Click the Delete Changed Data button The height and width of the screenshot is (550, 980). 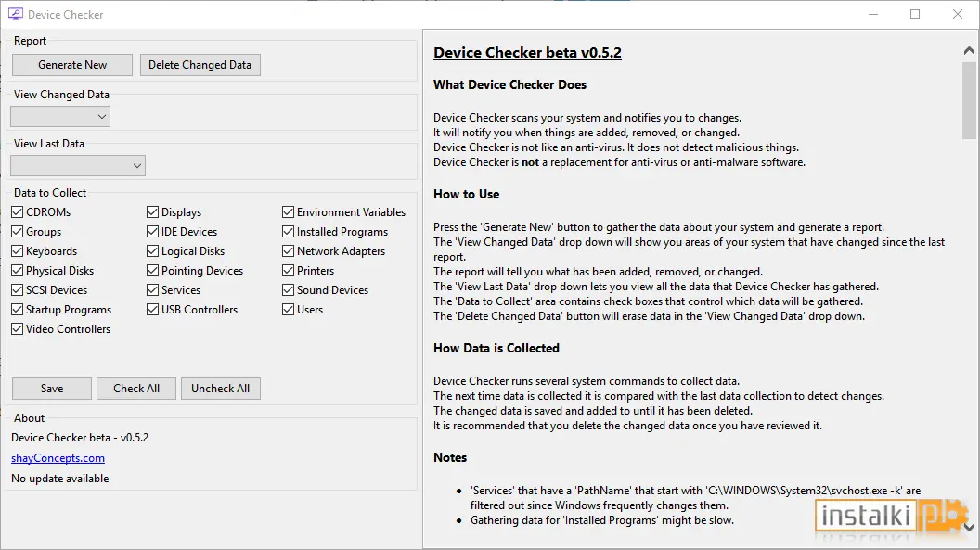point(200,65)
